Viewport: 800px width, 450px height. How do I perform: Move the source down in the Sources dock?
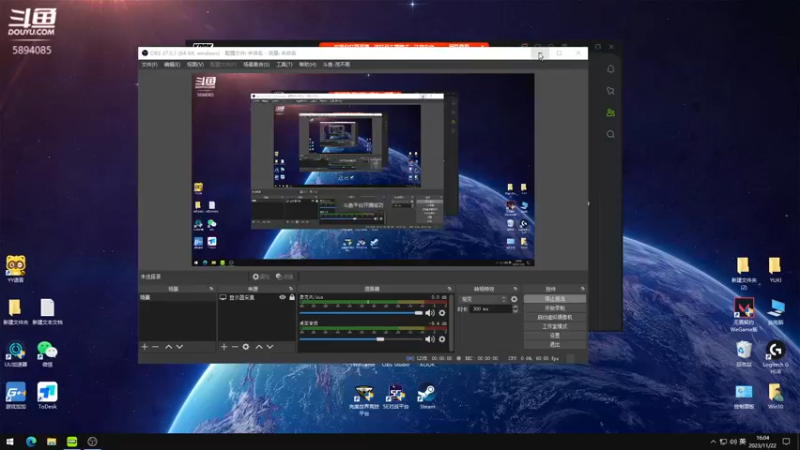[270, 346]
